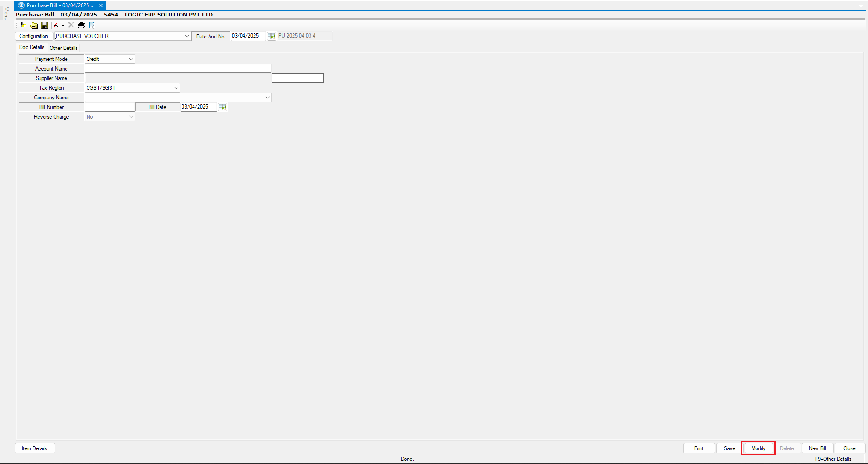Click the open folder toolbar icon
This screenshot has width=868, height=464.
34,25
